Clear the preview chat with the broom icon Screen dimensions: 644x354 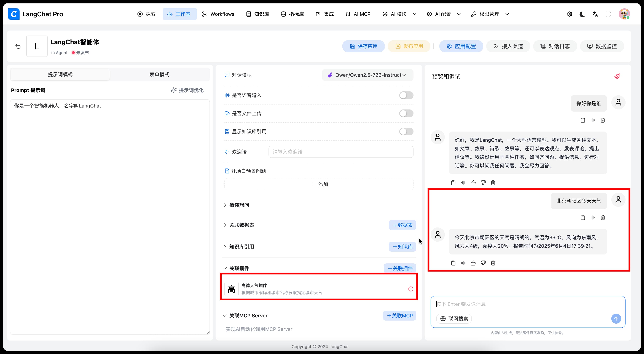pos(617,76)
